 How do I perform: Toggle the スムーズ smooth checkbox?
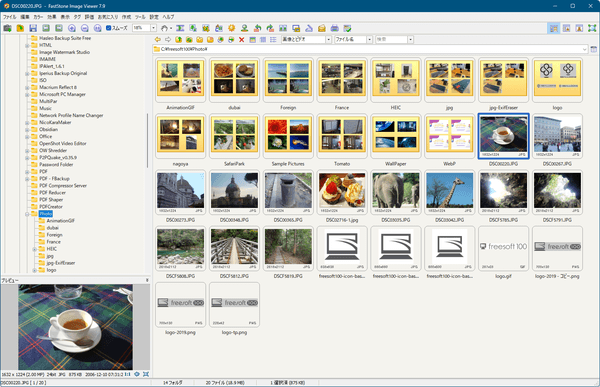pyautogui.click(x=108, y=28)
